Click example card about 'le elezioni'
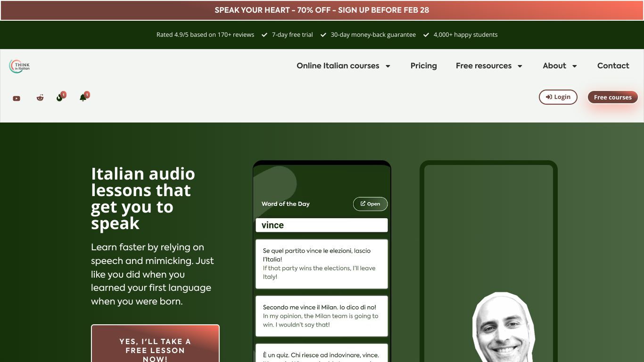This screenshot has height=362, width=644. click(322, 264)
